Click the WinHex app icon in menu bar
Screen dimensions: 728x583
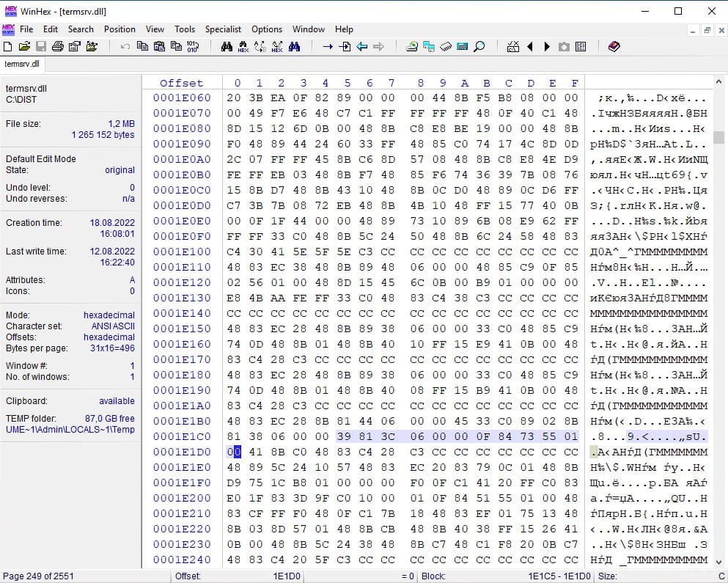pyautogui.click(x=8, y=29)
